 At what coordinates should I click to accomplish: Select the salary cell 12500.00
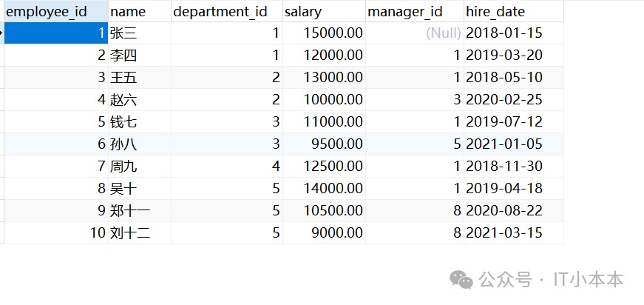[x=324, y=167]
